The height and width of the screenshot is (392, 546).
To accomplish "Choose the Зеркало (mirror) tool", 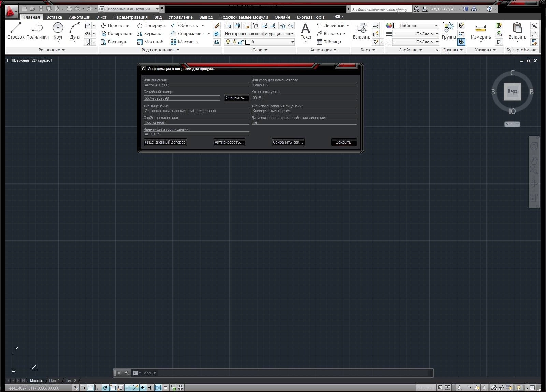I will point(149,34).
